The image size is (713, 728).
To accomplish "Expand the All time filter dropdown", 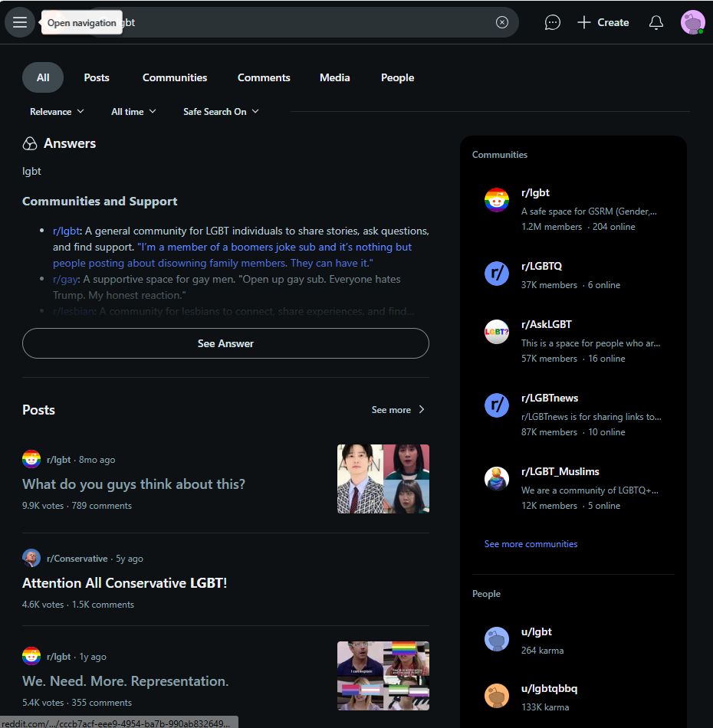I will pyautogui.click(x=133, y=111).
